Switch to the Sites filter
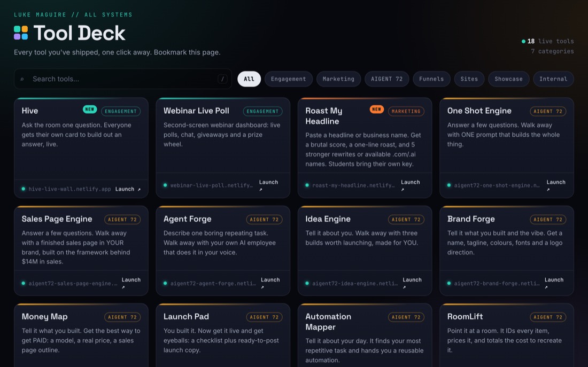588x367 pixels. point(469,79)
